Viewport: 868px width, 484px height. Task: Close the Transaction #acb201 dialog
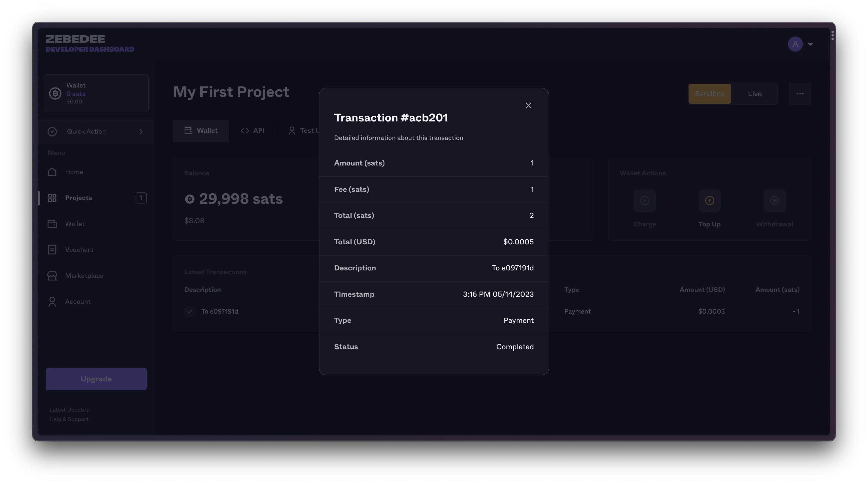pos(528,105)
